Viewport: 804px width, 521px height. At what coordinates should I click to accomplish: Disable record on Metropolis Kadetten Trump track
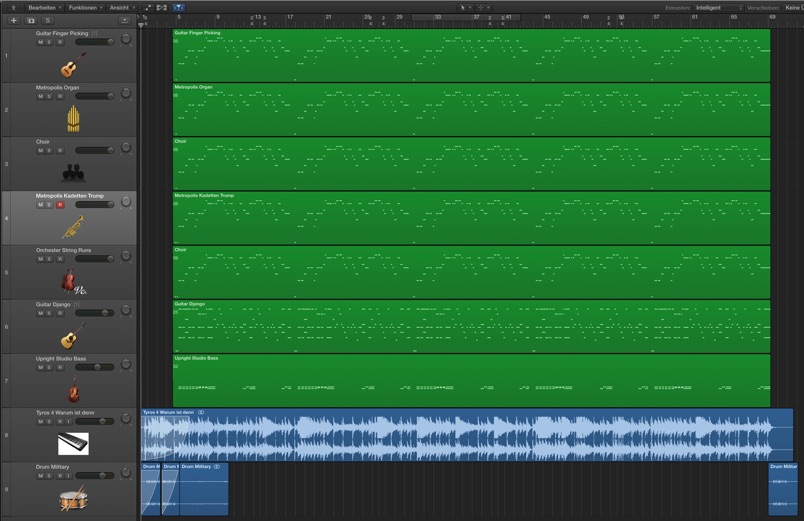click(x=60, y=205)
